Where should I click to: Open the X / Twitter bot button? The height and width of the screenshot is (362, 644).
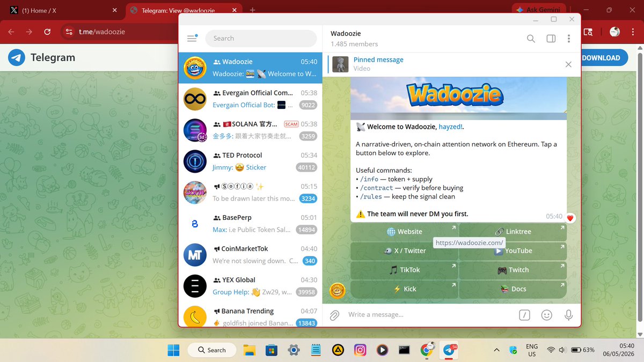tap(404, 250)
